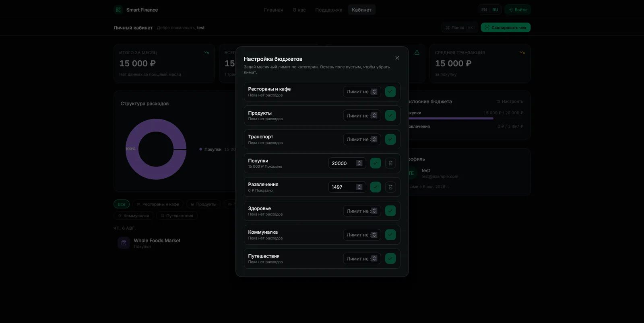
Task: Click trend arrow on Итого за месяц card
Action: pos(206,53)
